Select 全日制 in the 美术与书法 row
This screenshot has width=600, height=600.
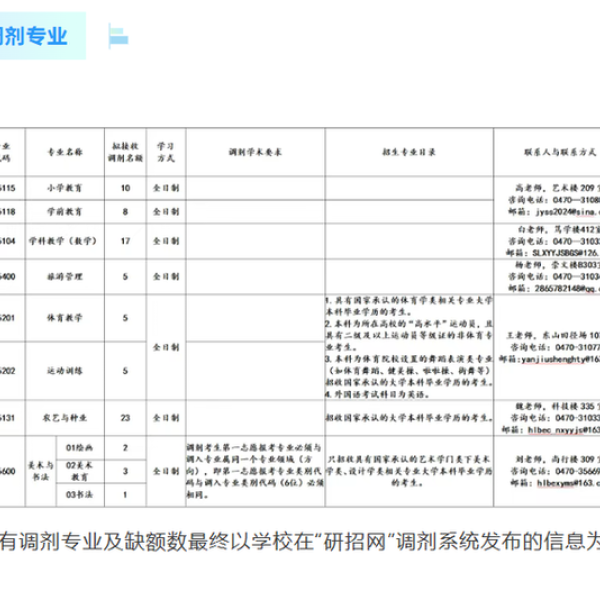[166, 471]
